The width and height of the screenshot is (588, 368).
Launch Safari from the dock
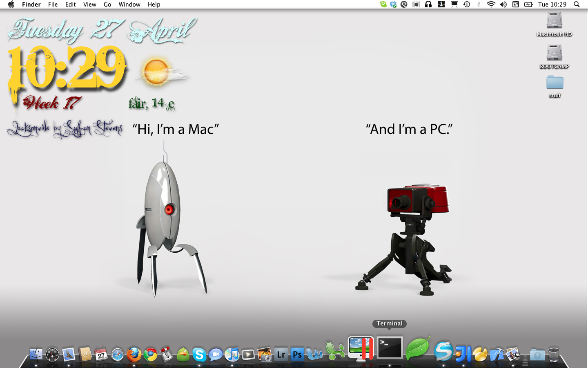(x=118, y=355)
